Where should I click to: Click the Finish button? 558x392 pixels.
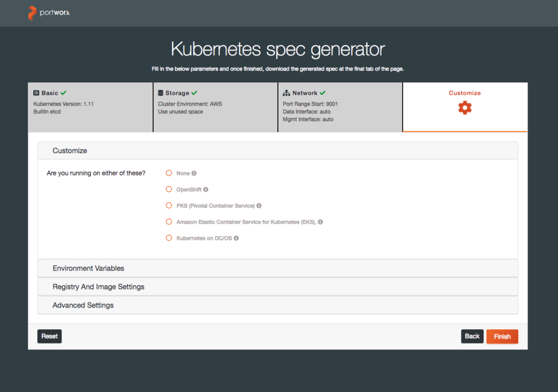502,336
